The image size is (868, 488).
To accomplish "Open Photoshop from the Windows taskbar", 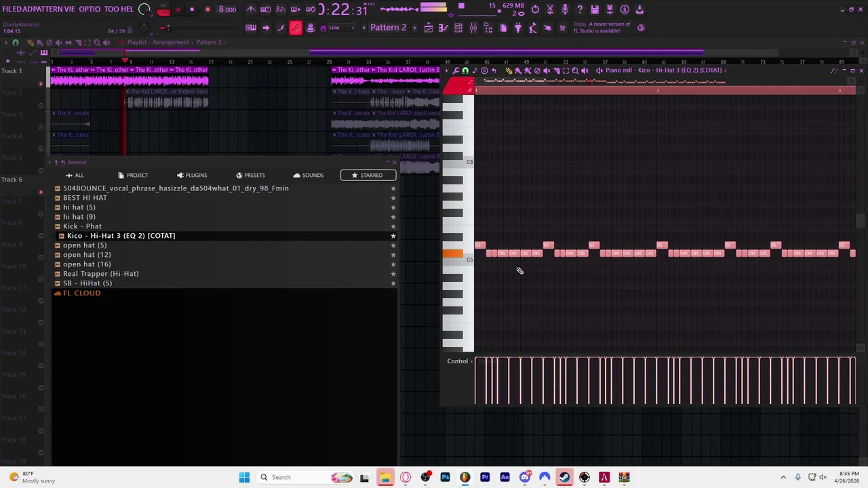I will point(446,477).
